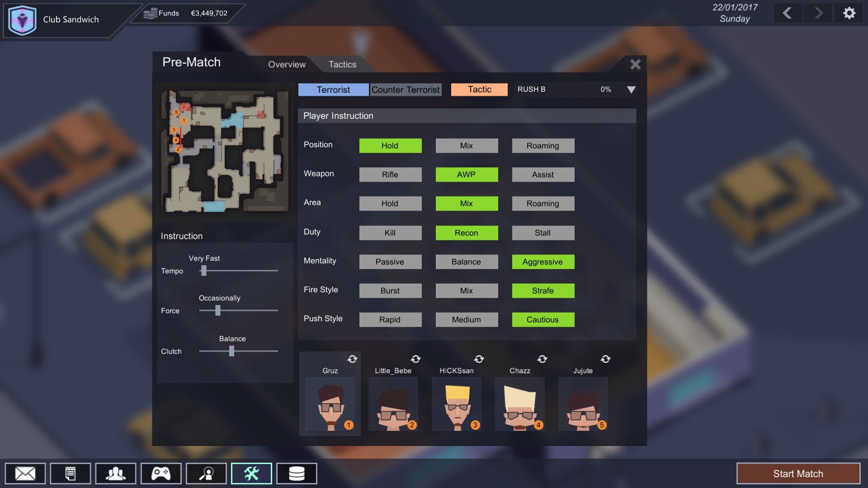Go to previous day arrow

787,13
